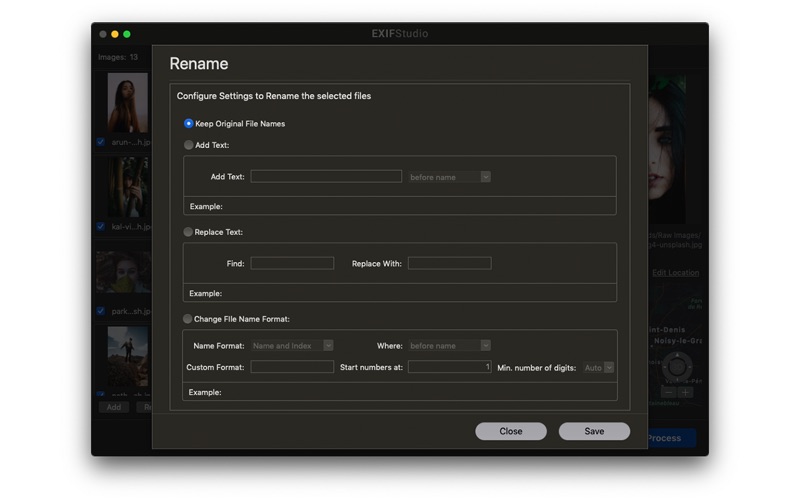Open the Where position dropdown

(x=449, y=345)
